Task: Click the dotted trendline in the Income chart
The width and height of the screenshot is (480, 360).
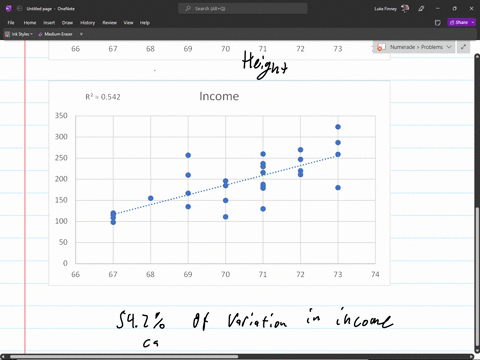Action: point(225,184)
